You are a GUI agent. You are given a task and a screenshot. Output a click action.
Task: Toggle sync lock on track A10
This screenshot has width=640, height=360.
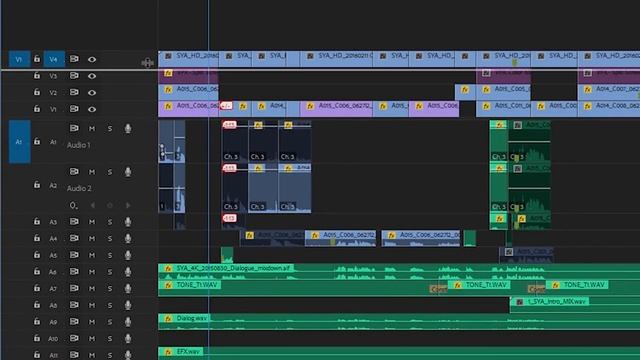(x=74, y=338)
